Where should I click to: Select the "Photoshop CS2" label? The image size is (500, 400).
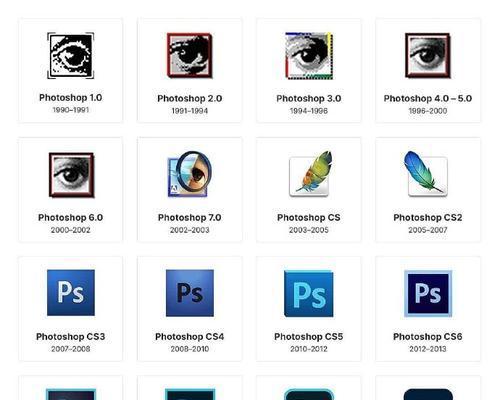pos(428,217)
